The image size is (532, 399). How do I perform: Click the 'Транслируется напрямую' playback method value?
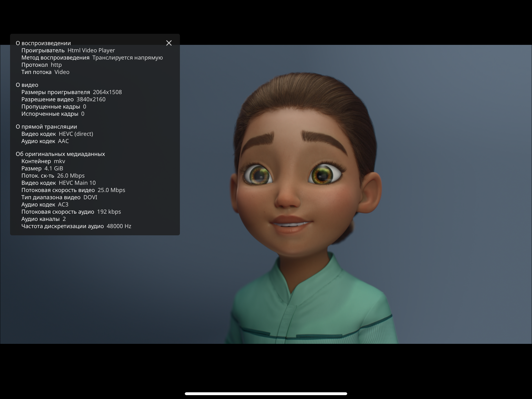click(127, 58)
